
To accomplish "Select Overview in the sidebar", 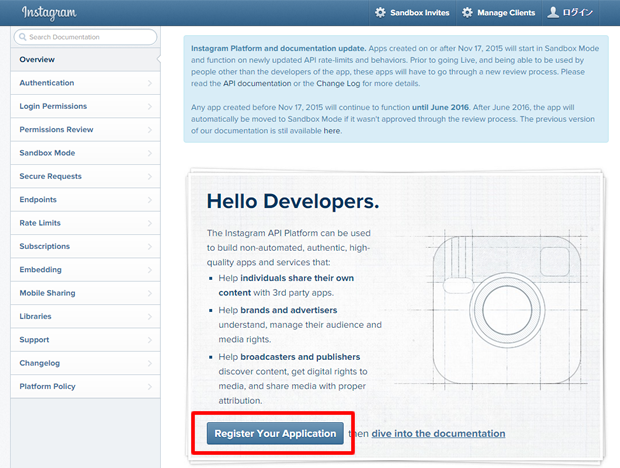I will 85,60.
